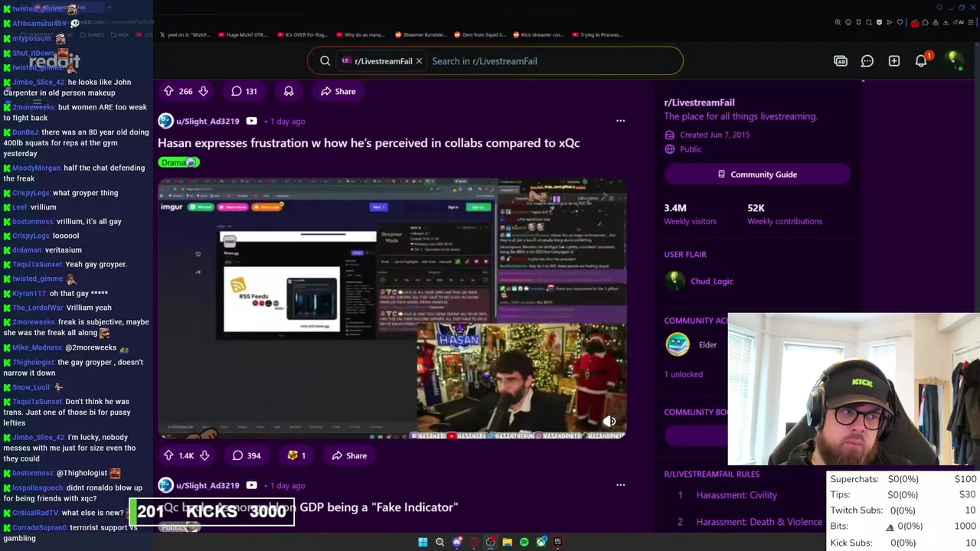Image resolution: width=980 pixels, height=551 pixels.
Task: Click DonBeJ's 80 year old squats message
Action: click(x=77, y=142)
